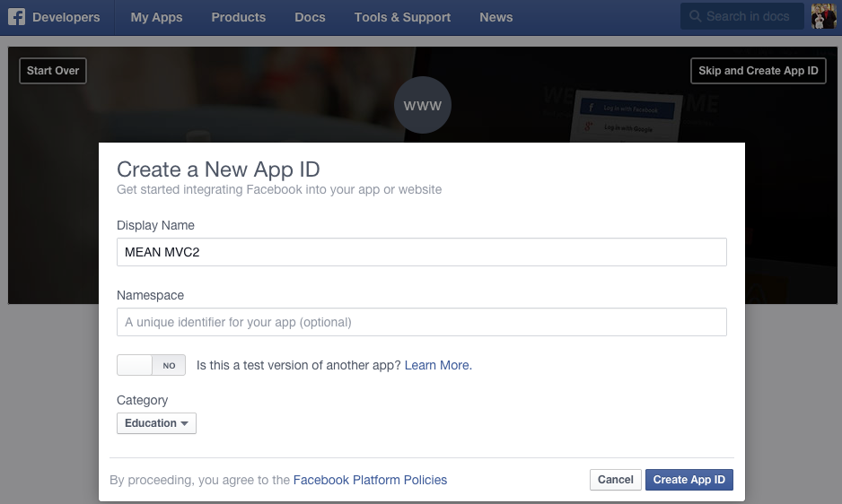Open the My Apps menu
The width and height of the screenshot is (842, 504).
tap(156, 17)
